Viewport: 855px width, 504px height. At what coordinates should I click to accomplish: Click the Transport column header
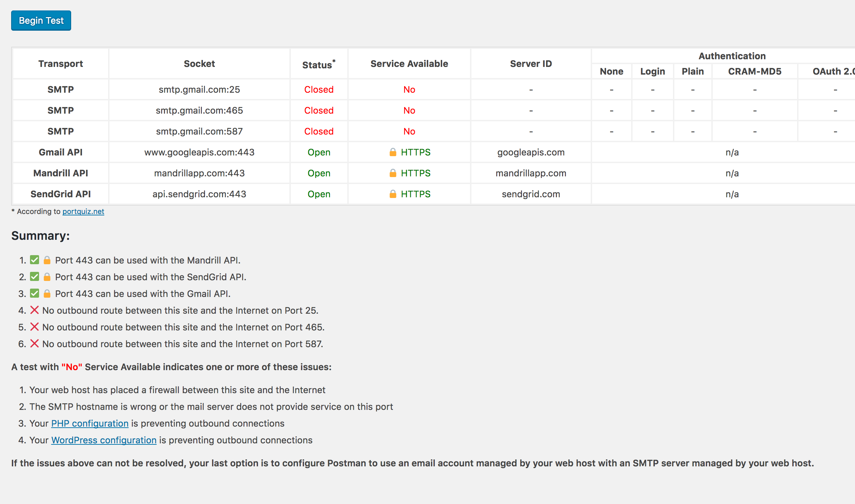[x=61, y=64]
